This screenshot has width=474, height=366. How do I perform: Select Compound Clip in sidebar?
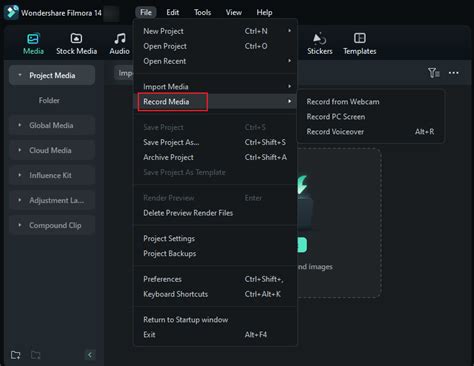(x=52, y=225)
